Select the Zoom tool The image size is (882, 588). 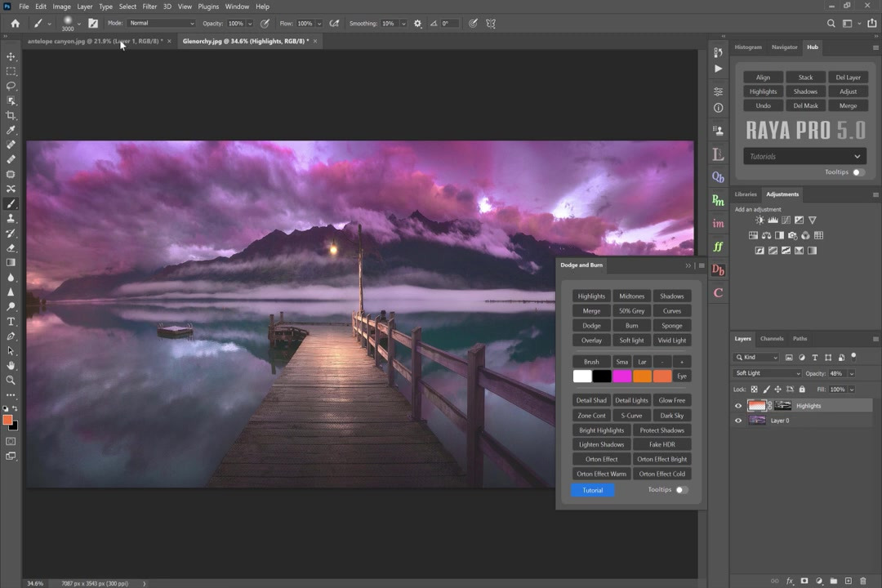pos(11,381)
